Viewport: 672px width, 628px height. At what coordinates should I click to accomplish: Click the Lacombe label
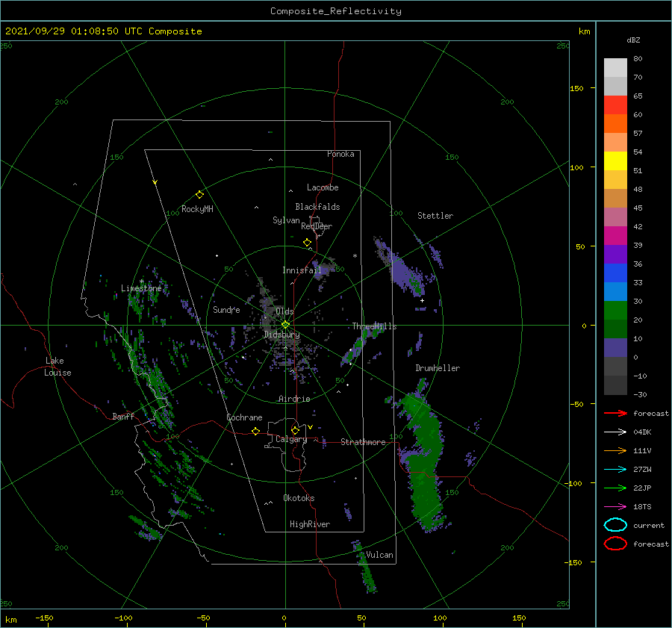(x=323, y=187)
